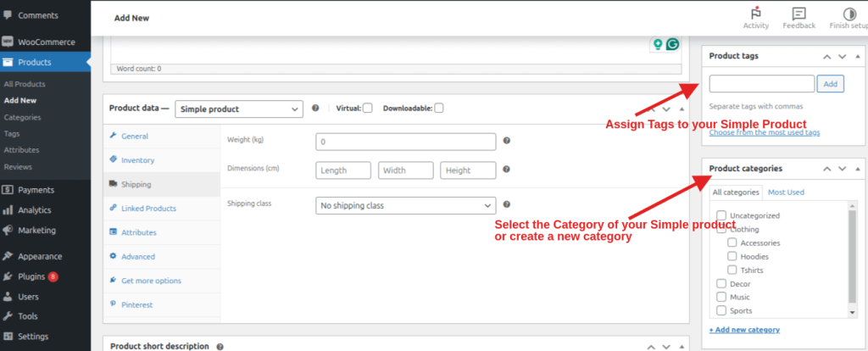Click help icon beside Weight field
This screenshot has height=351, width=868.
(x=507, y=141)
